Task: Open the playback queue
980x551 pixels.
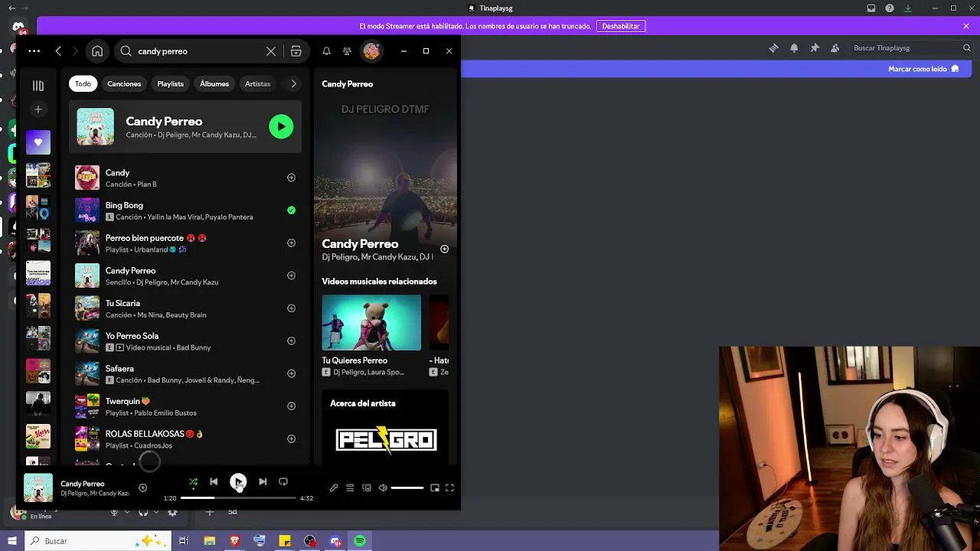Action: click(350, 487)
